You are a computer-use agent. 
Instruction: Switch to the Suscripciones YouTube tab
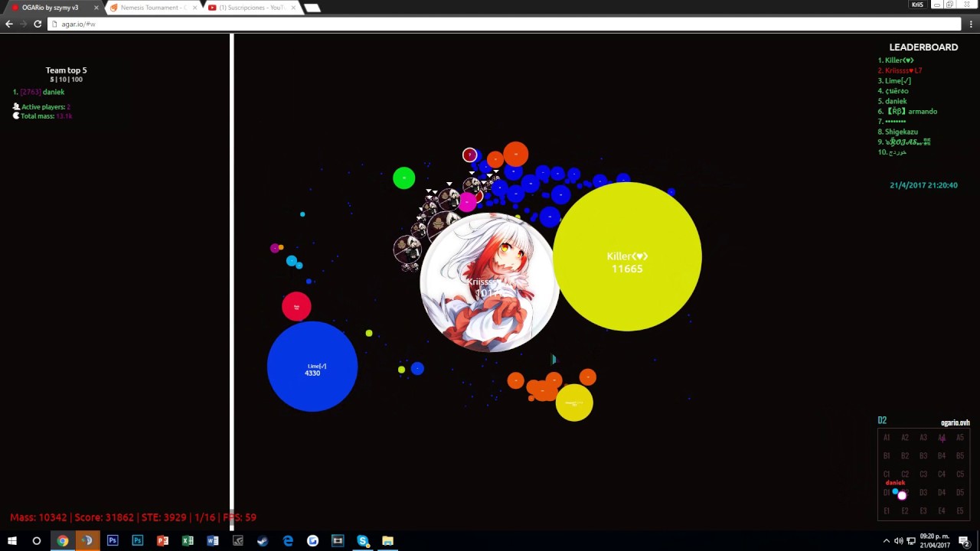point(251,8)
